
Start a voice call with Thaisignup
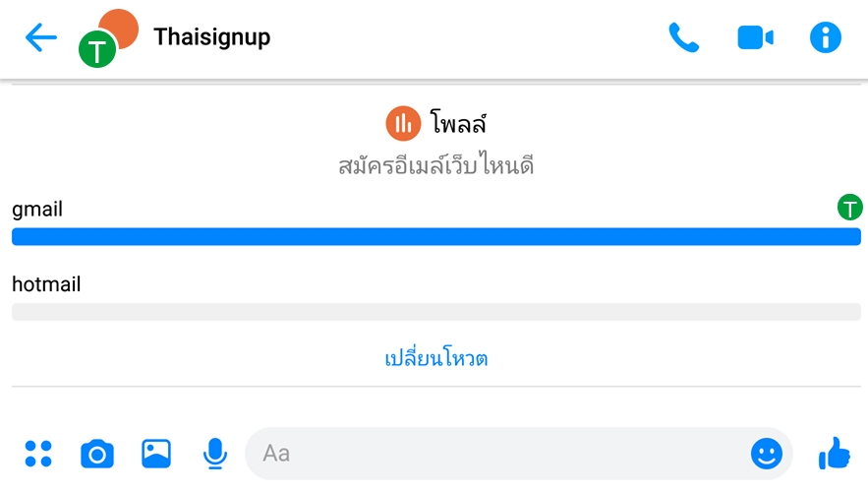tap(683, 37)
